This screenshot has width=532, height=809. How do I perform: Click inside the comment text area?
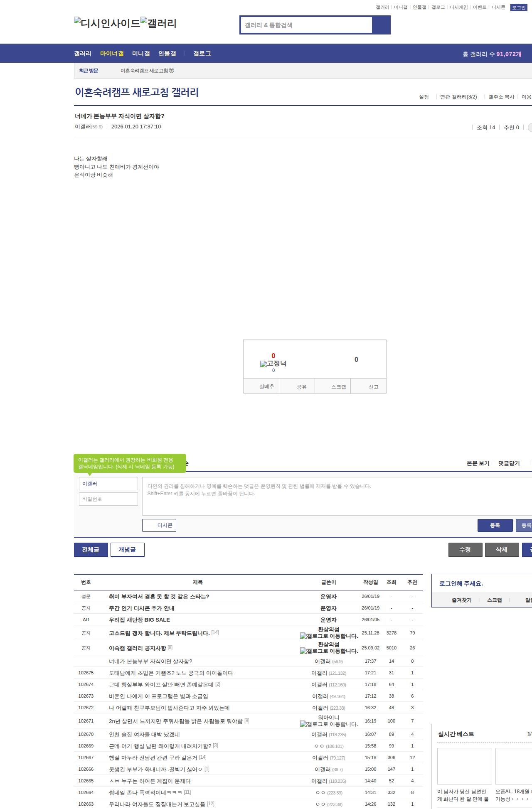pos(337,496)
